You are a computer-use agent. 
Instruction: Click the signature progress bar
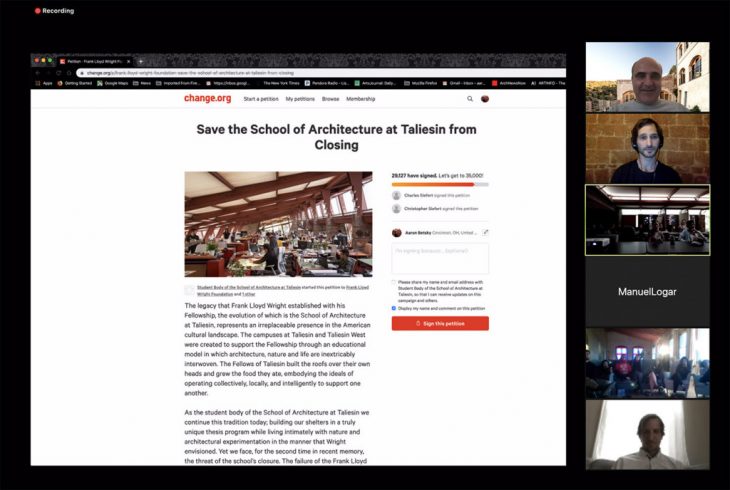(439, 184)
